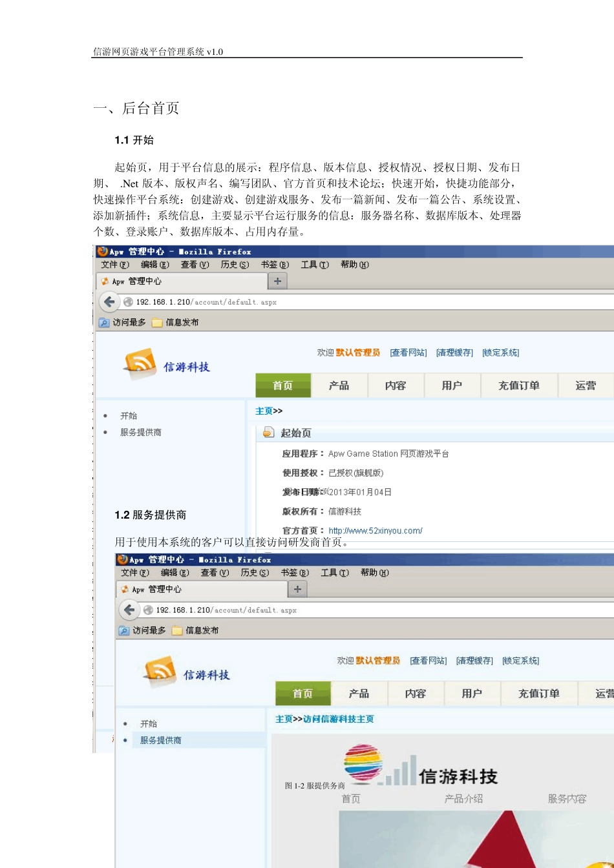This screenshot has width=614, height=868.
Task: Open 历史(S) menu in upper screenshot
Action: [x=235, y=265]
